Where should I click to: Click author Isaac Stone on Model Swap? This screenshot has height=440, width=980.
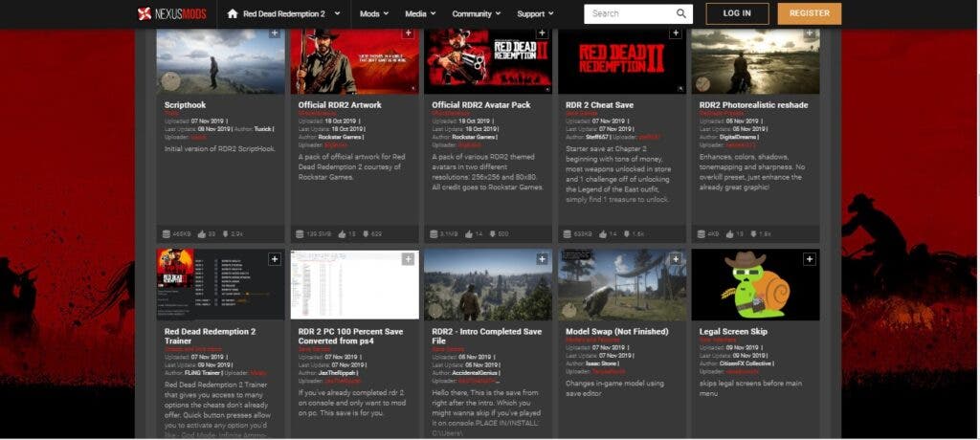(x=603, y=363)
